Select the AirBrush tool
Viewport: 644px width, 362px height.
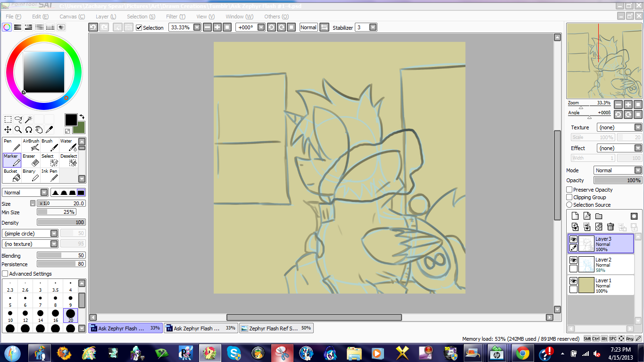(x=31, y=145)
